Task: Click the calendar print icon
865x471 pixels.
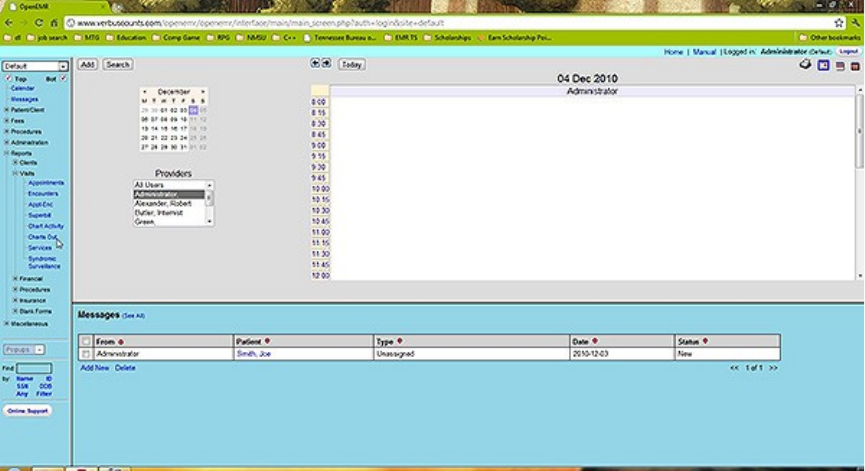Action: click(x=805, y=65)
